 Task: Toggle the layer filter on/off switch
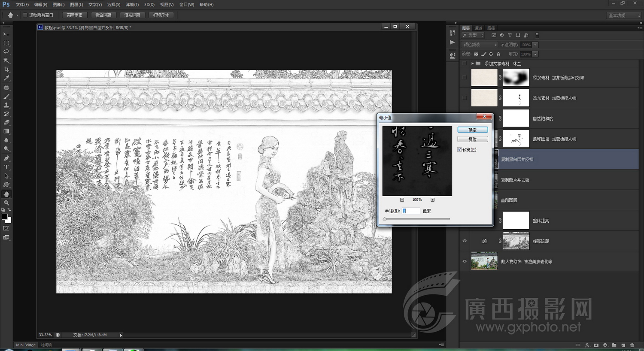pos(537,35)
